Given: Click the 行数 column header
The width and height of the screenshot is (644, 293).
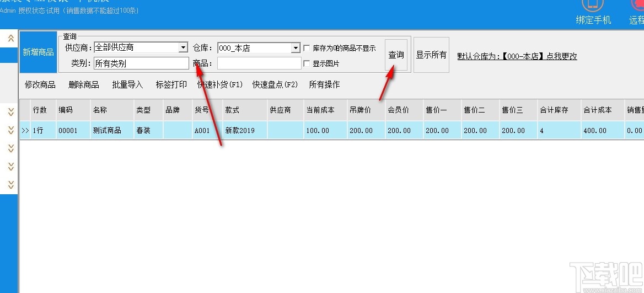Looking at the screenshot, I should (44, 110).
